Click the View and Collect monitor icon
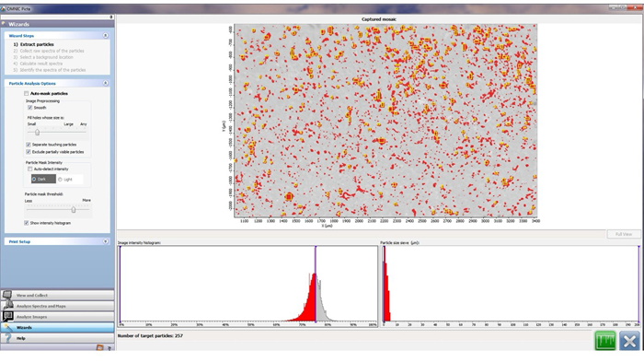 pos(7,295)
